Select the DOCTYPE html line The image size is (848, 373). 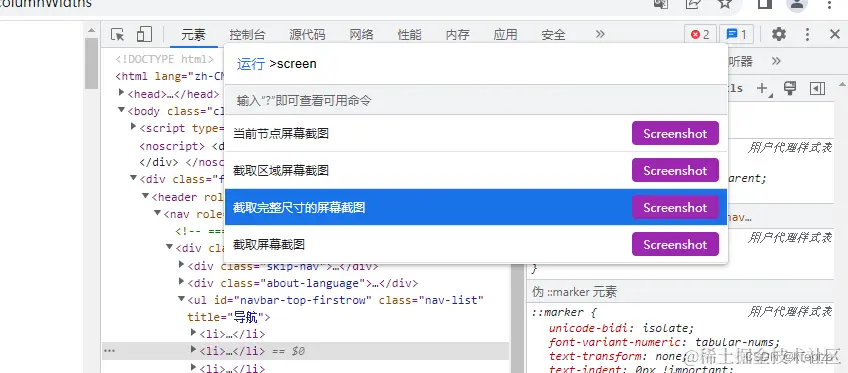point(165,59)
